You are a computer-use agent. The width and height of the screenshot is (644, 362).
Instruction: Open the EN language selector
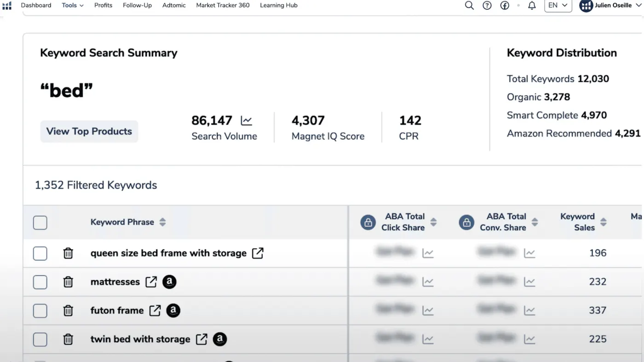click(x=558, y=6)
